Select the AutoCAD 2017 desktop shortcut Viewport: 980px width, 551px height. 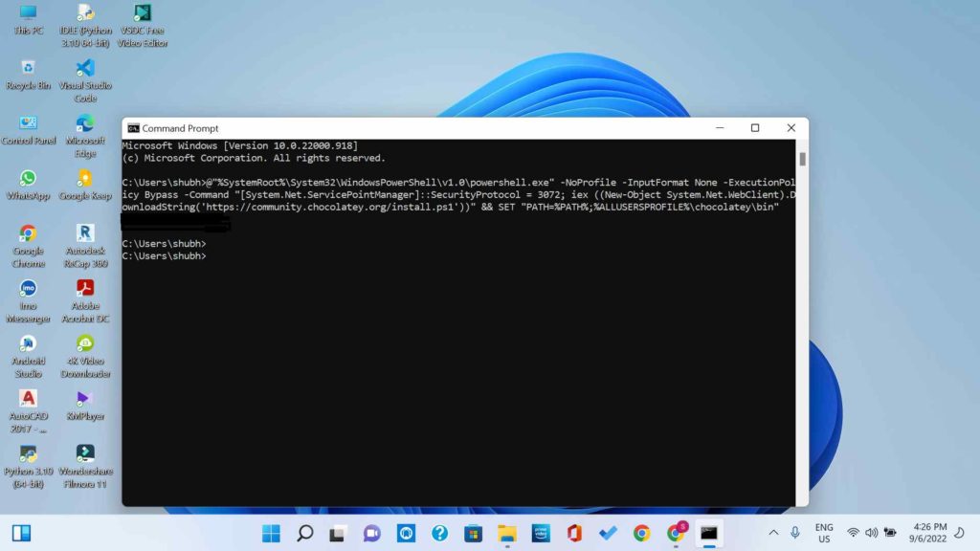(x=28, y=411)
